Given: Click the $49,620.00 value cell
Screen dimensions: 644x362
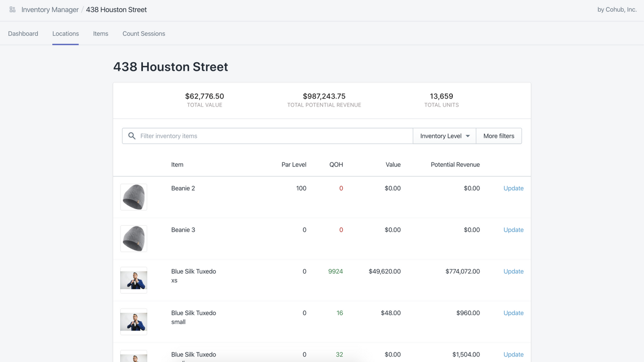Looking at the screenshot, I should [x=385, y=271].
